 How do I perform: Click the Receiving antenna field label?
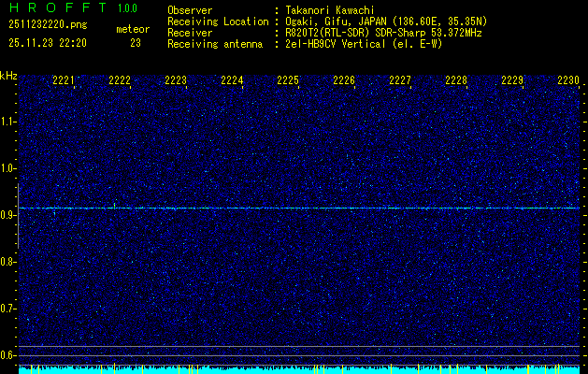tap(215, 44)
